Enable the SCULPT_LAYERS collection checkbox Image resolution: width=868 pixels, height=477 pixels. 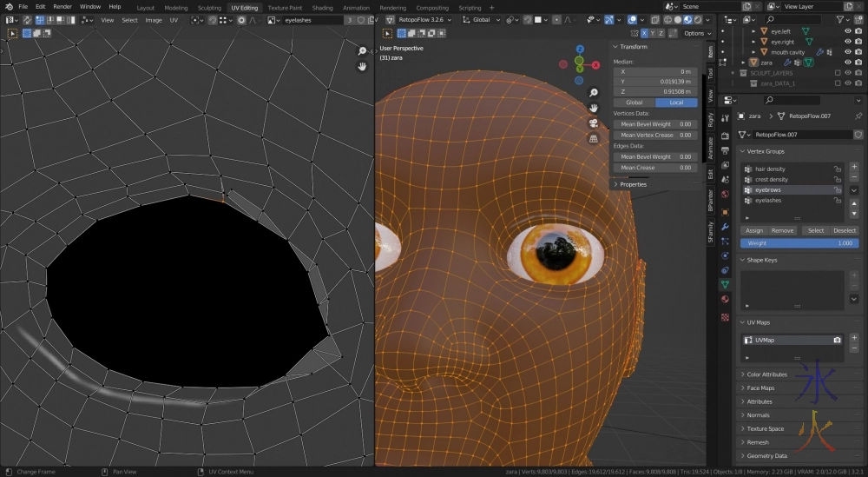(837, 73)
